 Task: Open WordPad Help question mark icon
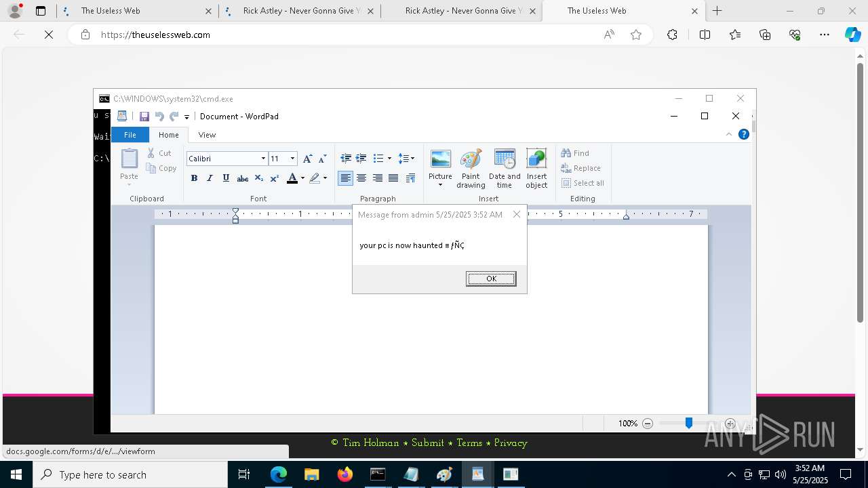743,134
